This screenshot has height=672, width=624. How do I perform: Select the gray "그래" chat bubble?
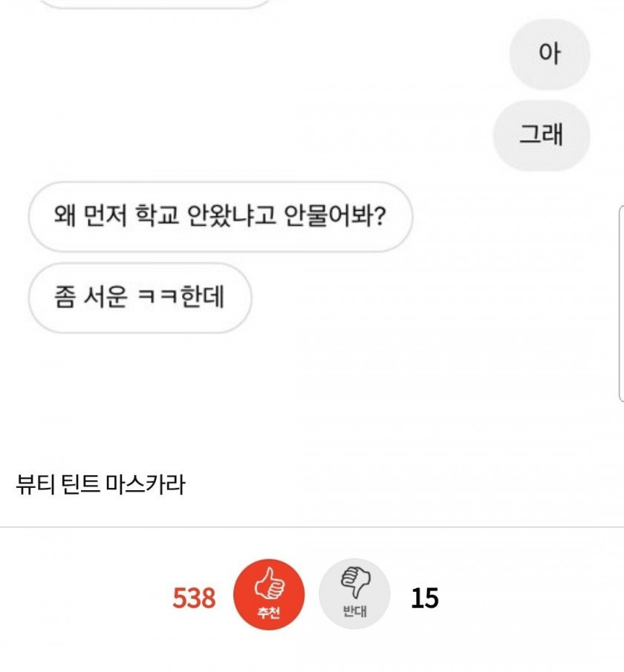[x=541, y=135]
